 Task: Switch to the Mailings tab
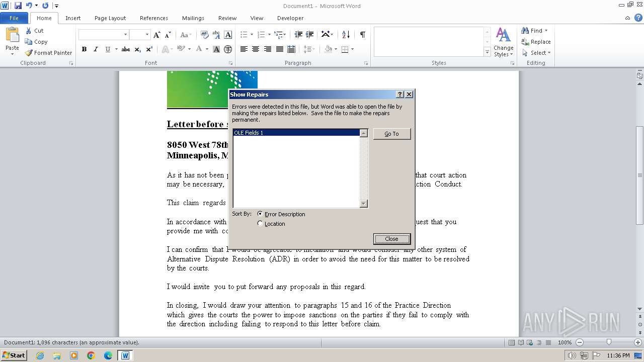[x=193, y=18]
